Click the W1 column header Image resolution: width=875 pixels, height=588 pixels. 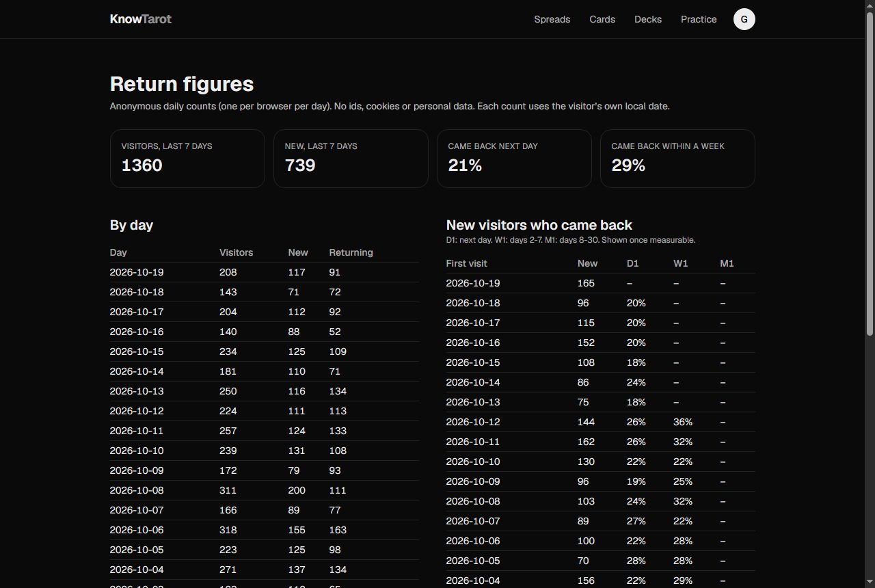pyautogui.click(x=680, y=263)
